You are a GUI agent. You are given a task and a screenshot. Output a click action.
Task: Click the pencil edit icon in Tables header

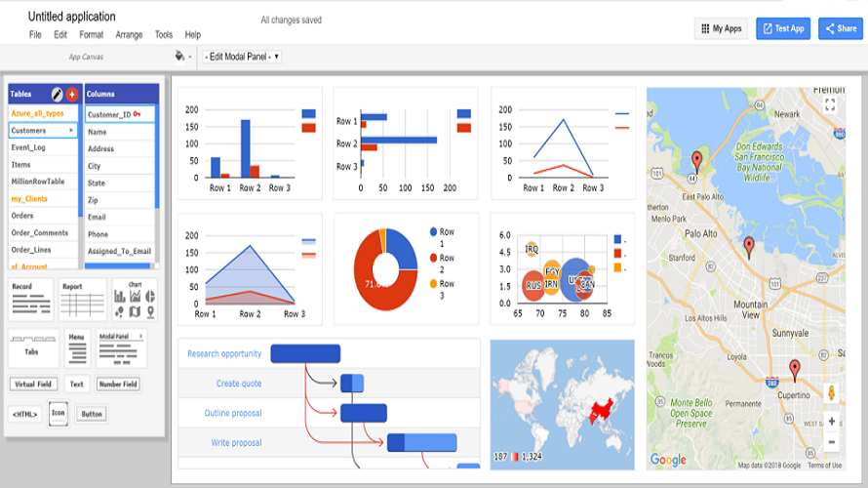coord(58,95)
